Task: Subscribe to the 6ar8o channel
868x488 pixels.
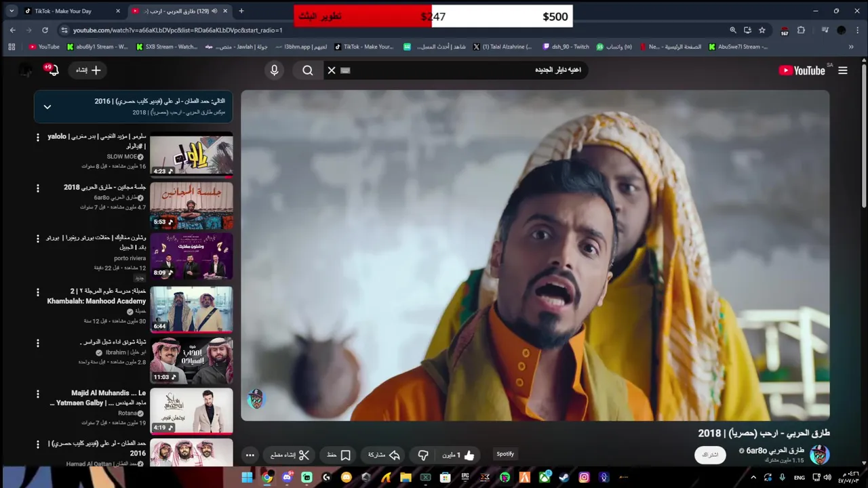Action: coord(710,455)
